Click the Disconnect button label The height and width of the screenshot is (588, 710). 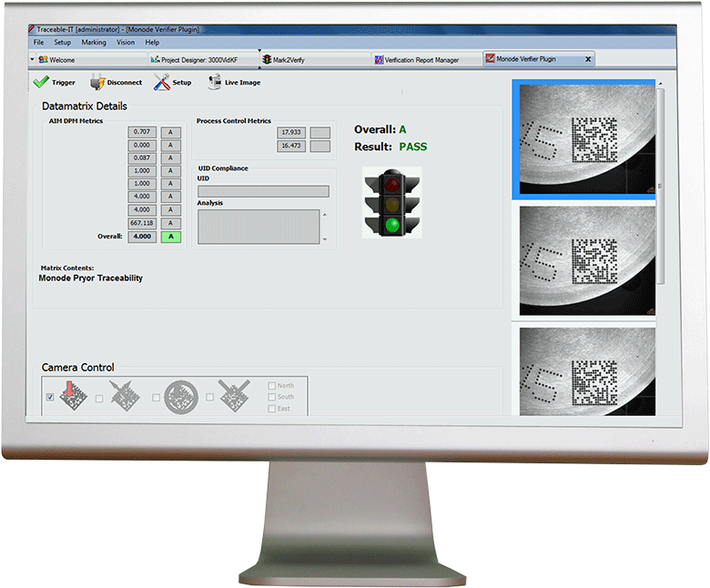click(x=125, y=83)
